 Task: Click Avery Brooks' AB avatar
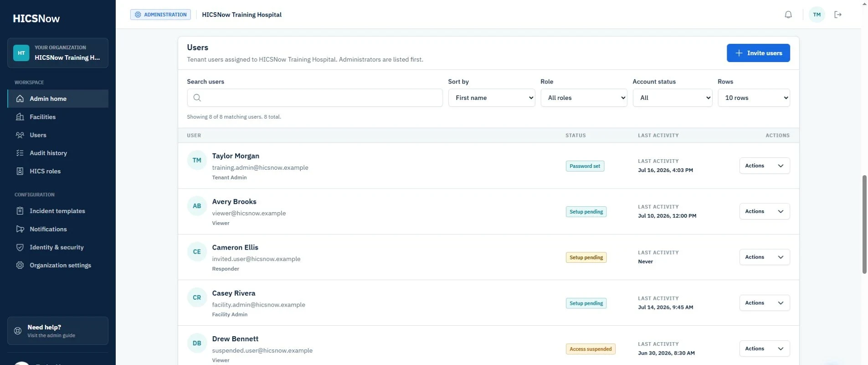[197, 206]
